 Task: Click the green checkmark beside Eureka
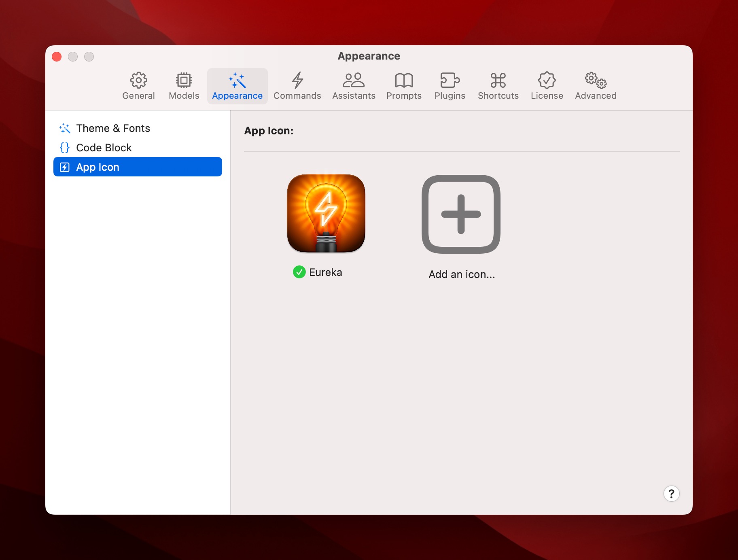299,272
